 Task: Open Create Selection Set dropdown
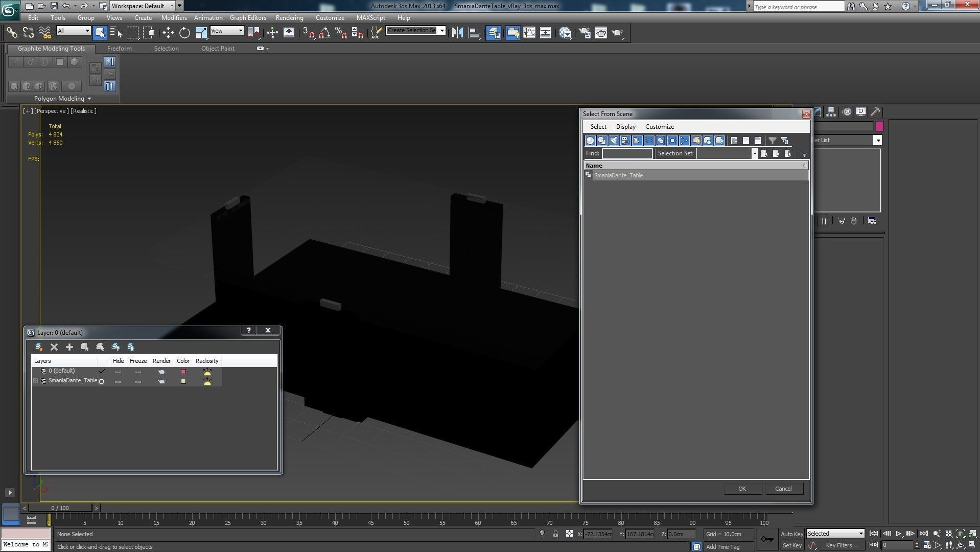[x=442, y=30]
